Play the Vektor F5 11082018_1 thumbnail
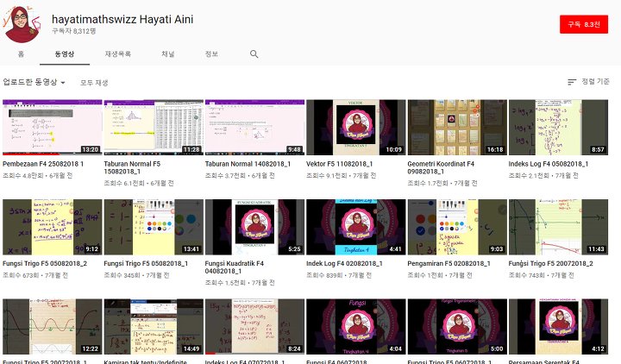This screenshot has width=621, height=364. tap(355, 127)
